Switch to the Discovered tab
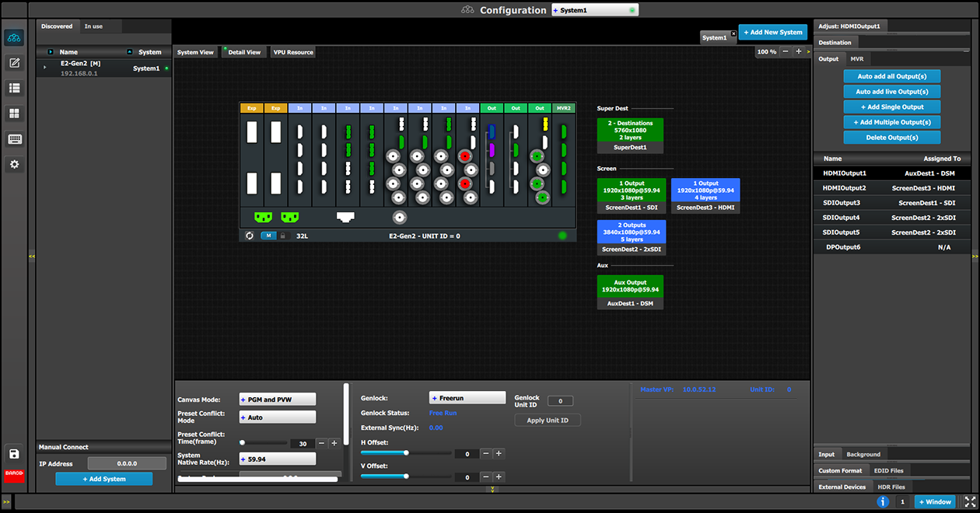This screenshot has height=513, width=980. (57, 26)
